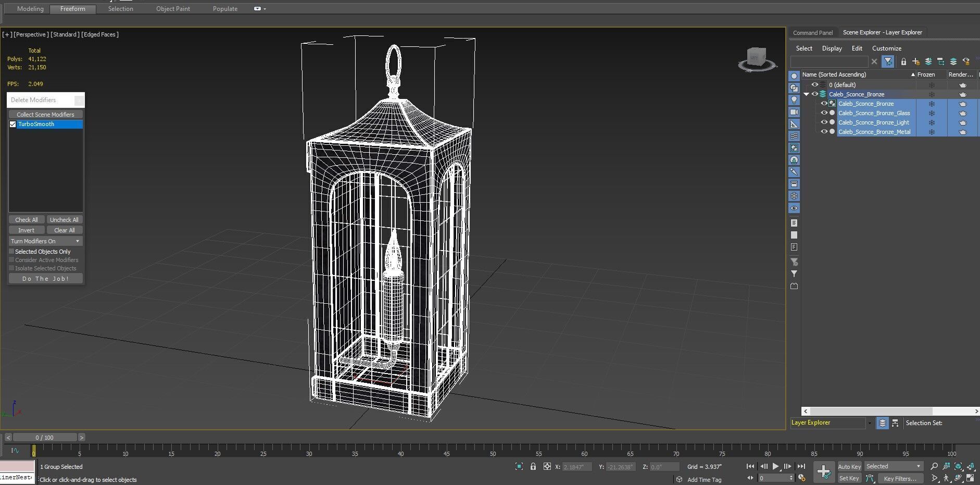
Task: Toggle the Display Space Warps filter
Action: coord(794,136)
